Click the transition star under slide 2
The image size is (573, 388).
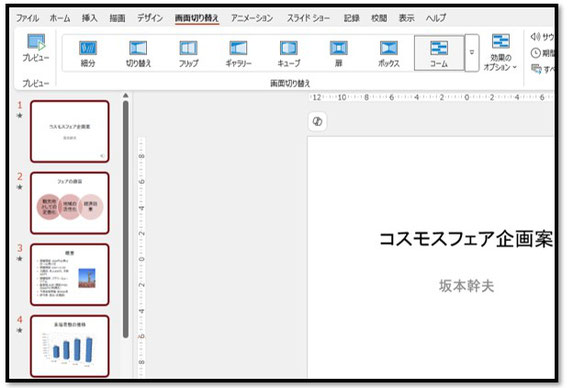pos(20,187)
